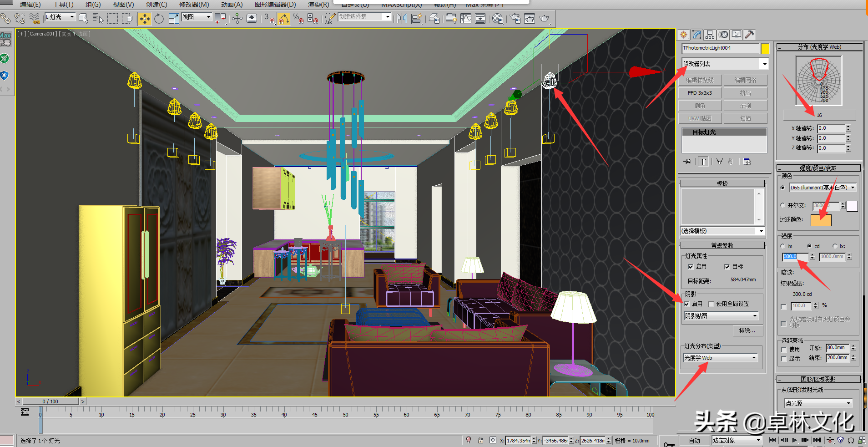Click the Mirror tool in the toolbar

click(x=402, y=18)
